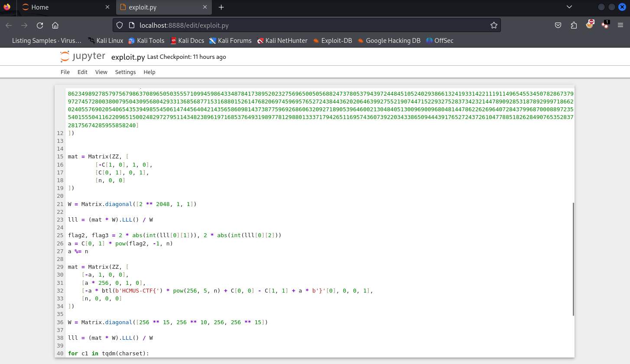Screen dimensions: 630x364
Task: Open the Kali NetHunter bookmark
Action: 282,41
